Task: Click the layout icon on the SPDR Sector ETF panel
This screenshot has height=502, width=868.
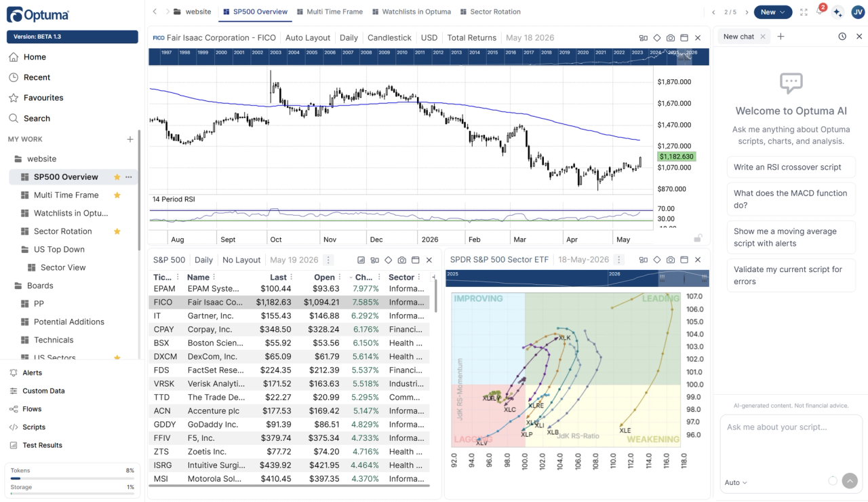Action: [643, 260]
